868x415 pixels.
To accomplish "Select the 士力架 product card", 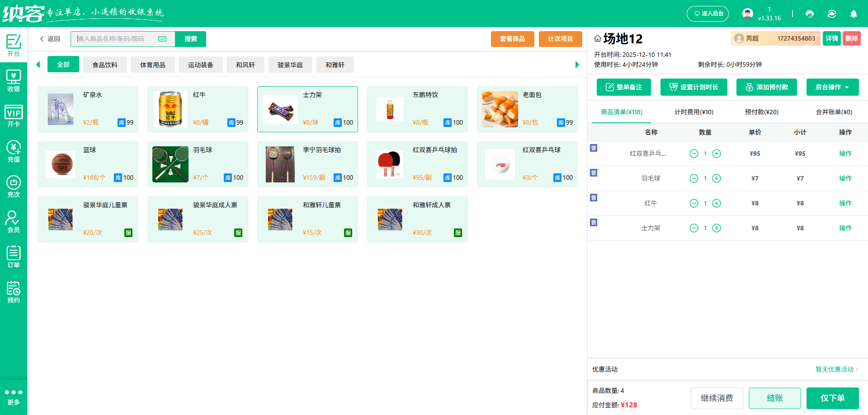I will pyautogui.click(x=307, y=109).
